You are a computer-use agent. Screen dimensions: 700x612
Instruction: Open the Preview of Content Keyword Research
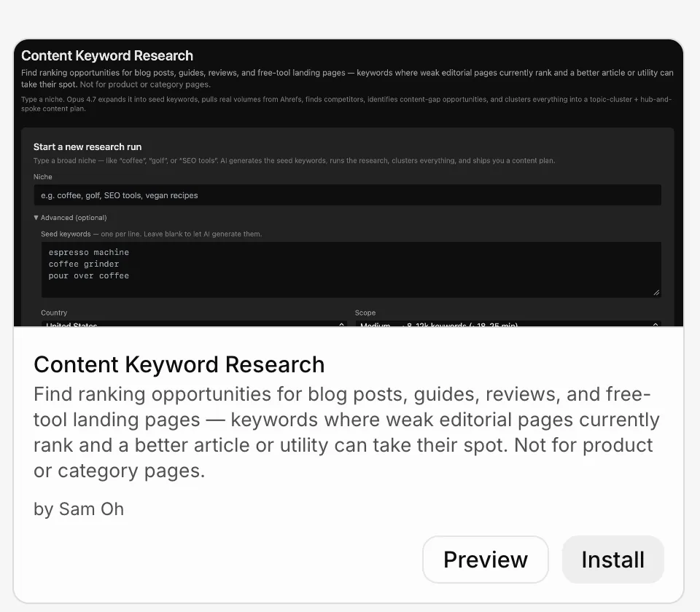click(x=486, y=560)
